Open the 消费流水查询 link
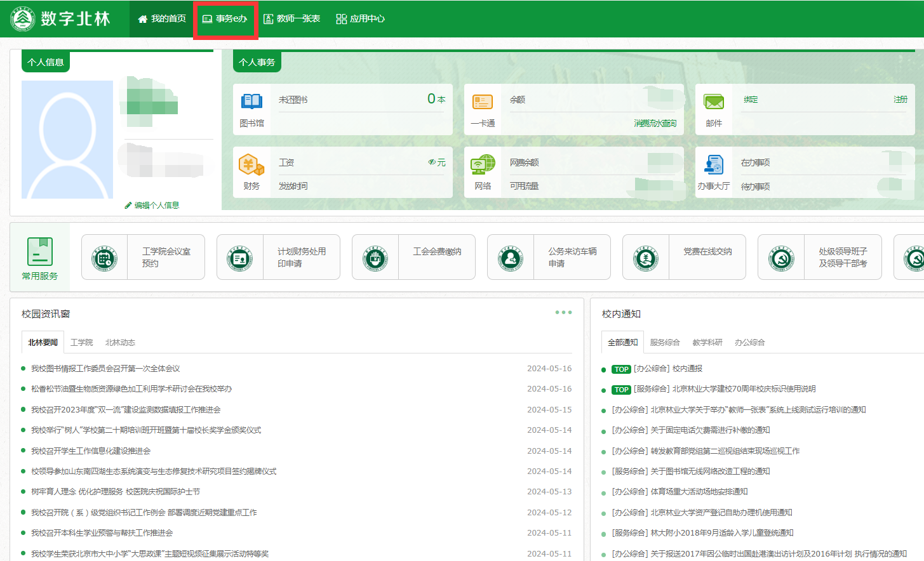This screenshot has width=924, height=561. [655, 123]
